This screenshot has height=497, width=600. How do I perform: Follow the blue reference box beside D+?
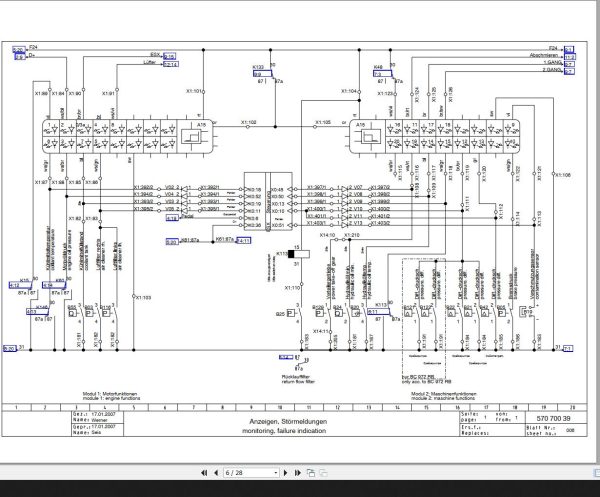point(20,57)
